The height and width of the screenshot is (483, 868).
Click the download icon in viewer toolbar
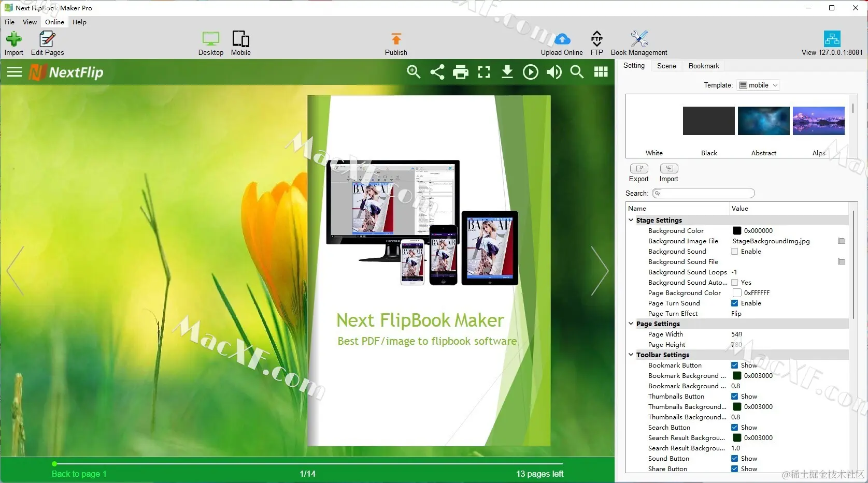[x=507, y=72]
